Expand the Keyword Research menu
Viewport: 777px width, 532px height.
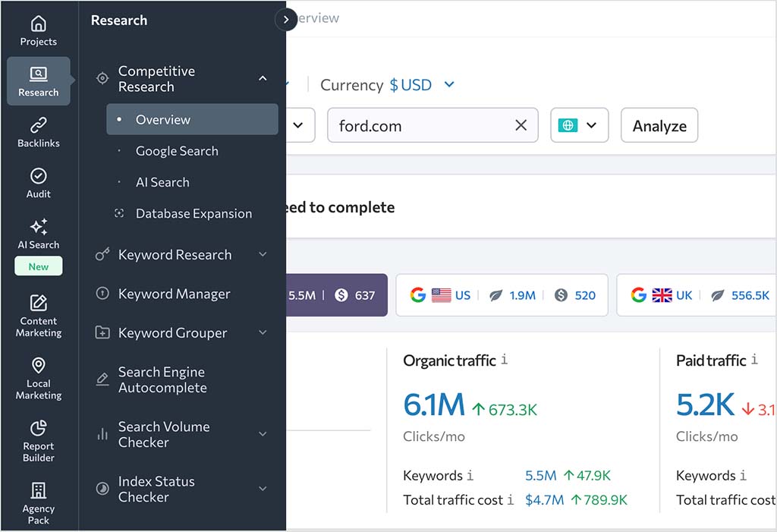175,254
